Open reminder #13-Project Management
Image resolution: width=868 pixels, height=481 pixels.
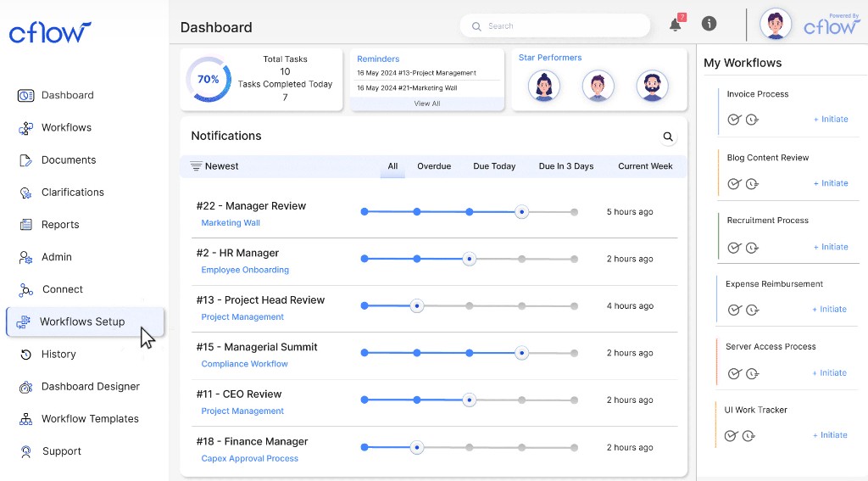pyautogui.click(x=416, y=73)
